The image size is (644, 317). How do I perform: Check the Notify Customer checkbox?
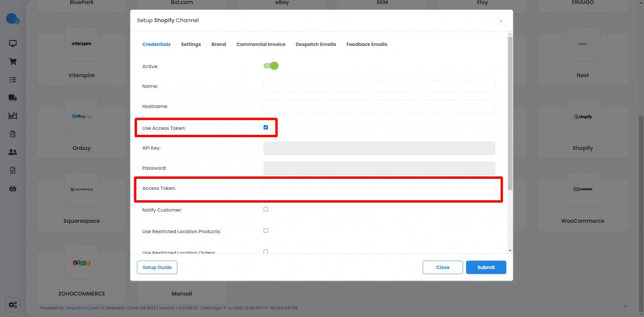pyautogui.click(x=266, y=209)
